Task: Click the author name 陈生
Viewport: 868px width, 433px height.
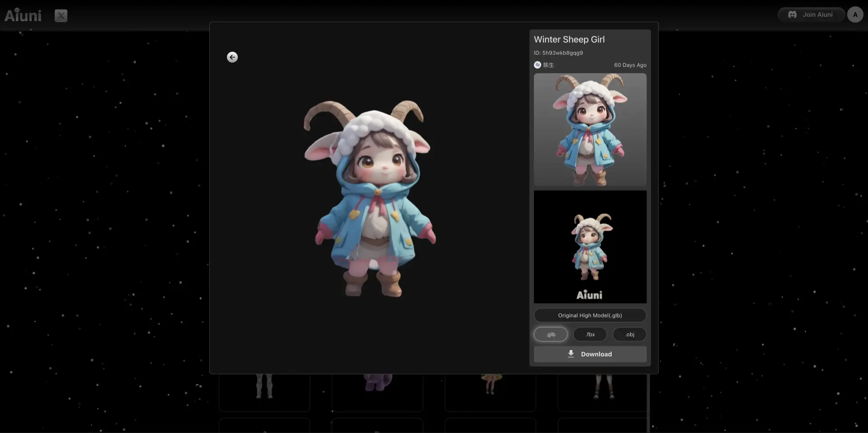Action: point(548,65)
